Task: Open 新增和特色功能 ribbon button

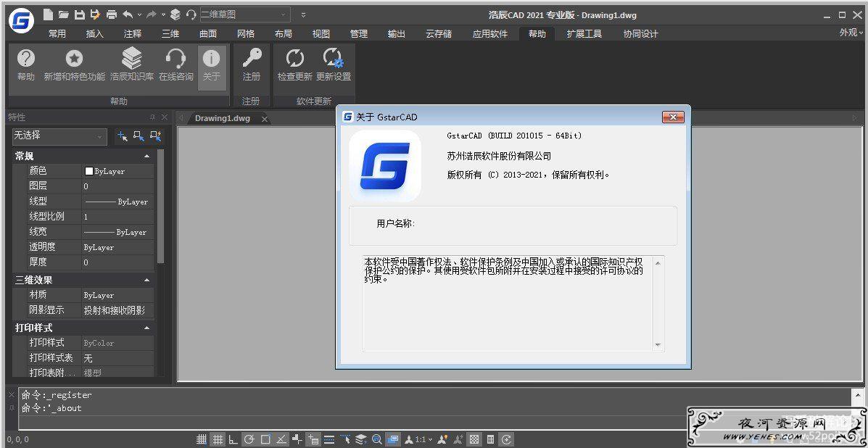Action: [74, 65]
